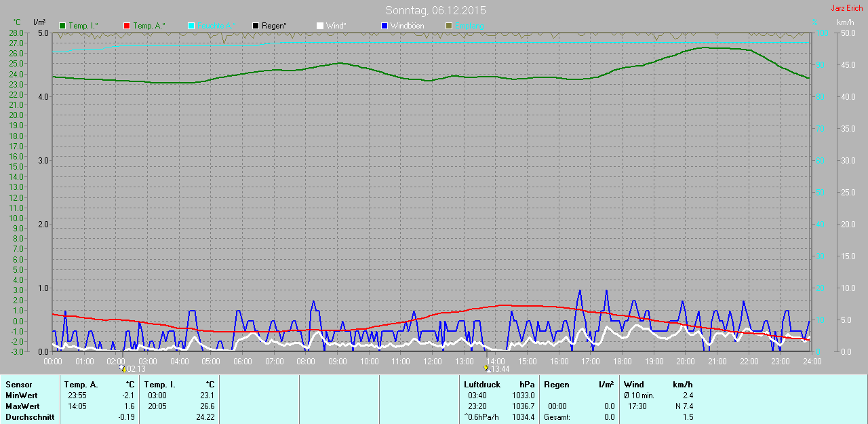Click the blue Windböen legend square
868x424 pixels.
[x=384, y=26]
